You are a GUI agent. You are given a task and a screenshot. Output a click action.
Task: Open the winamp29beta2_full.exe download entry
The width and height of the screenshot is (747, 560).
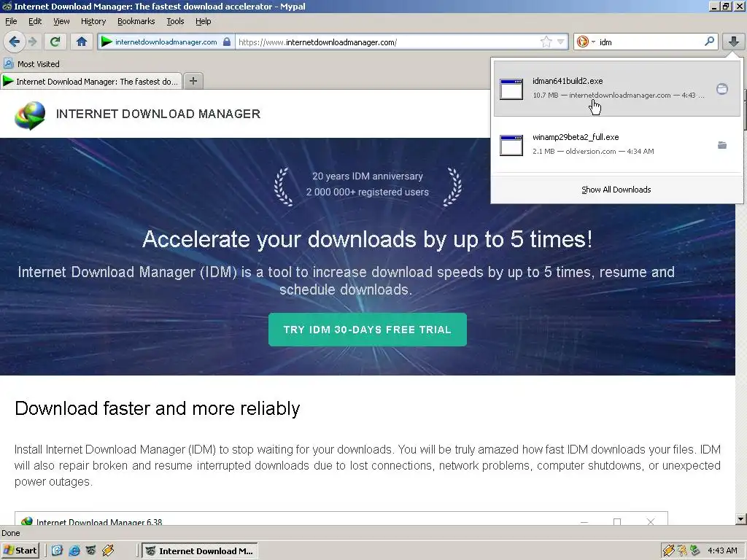click(617, 144)
